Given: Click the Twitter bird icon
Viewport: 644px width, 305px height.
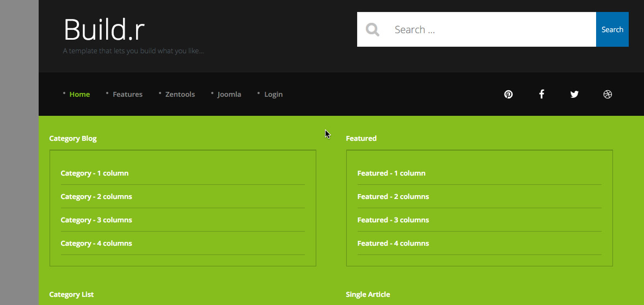Looking at the screenshot, I should 574,94.
